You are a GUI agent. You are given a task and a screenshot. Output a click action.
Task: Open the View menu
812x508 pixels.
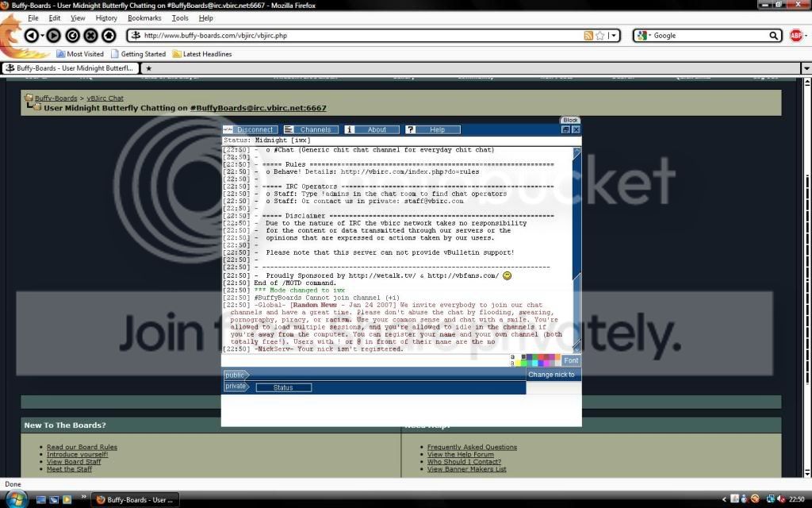(78, 17)
